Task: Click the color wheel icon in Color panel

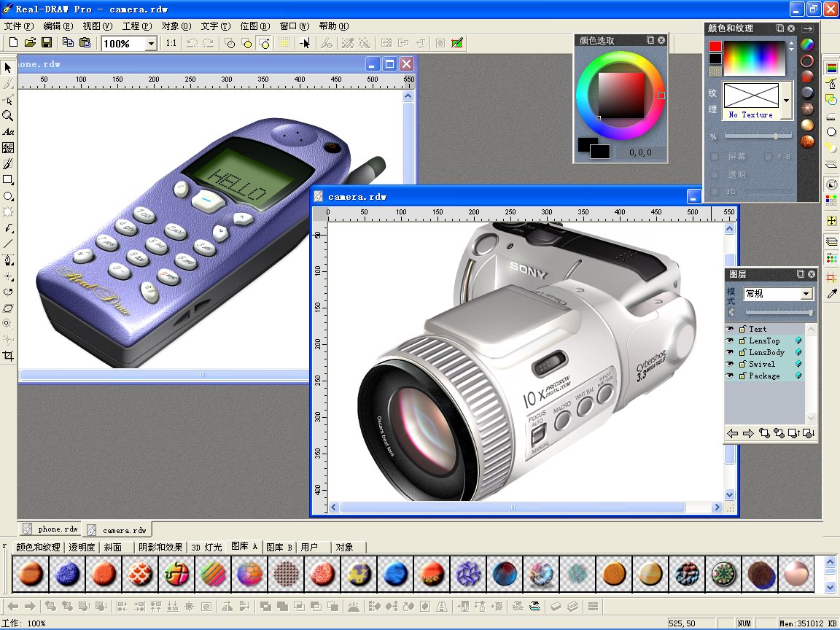Action: 806,44
